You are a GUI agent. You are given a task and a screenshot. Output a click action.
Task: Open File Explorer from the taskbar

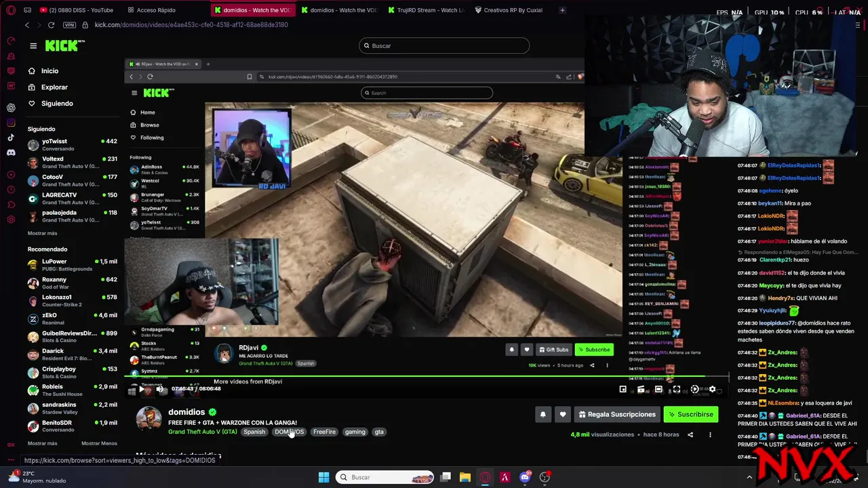[465, 477]
